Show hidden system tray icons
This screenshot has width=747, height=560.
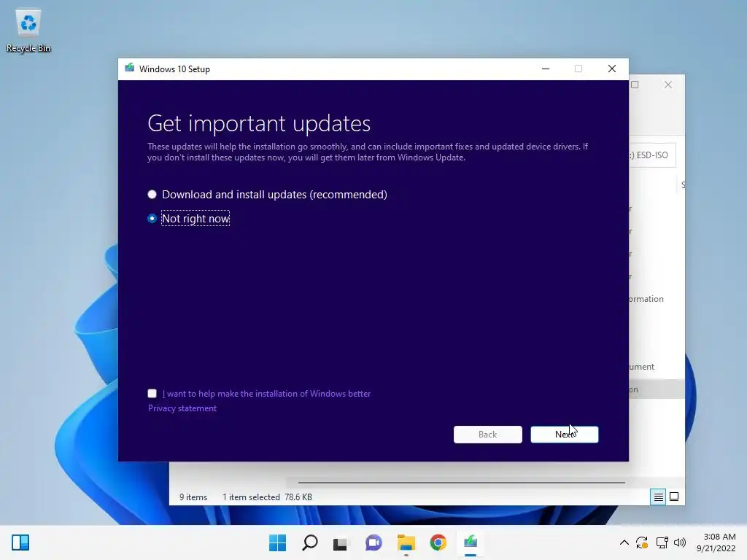[624, 542]
